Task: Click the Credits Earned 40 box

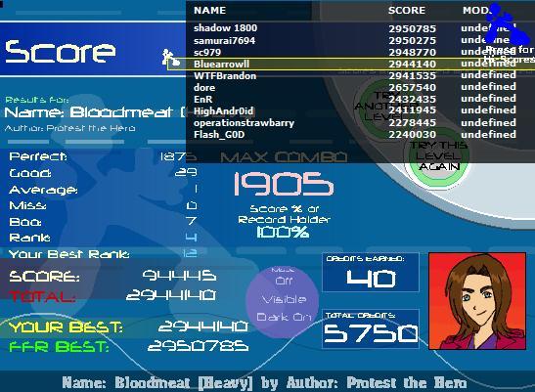Action: pyautogui.click(x=371, y=273)
